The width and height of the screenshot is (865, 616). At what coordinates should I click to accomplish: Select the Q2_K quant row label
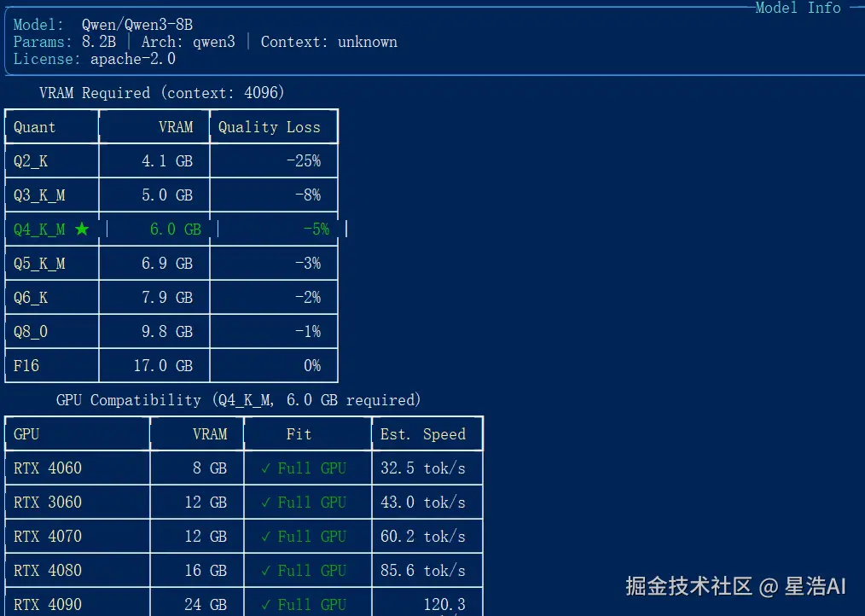(x=31, y=162)
